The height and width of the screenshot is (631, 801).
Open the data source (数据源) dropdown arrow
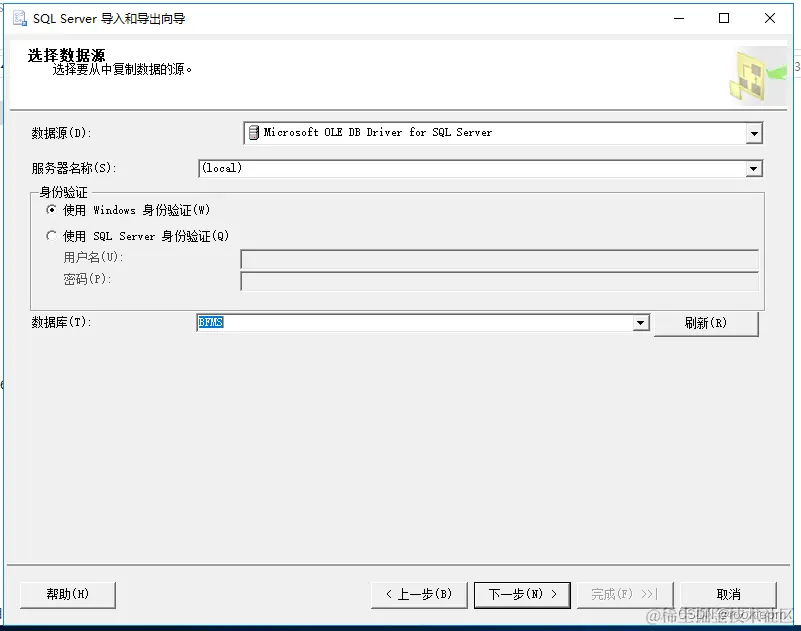(754, 134)
